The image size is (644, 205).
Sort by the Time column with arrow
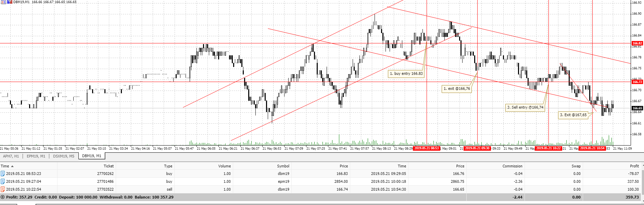(7, 166)
